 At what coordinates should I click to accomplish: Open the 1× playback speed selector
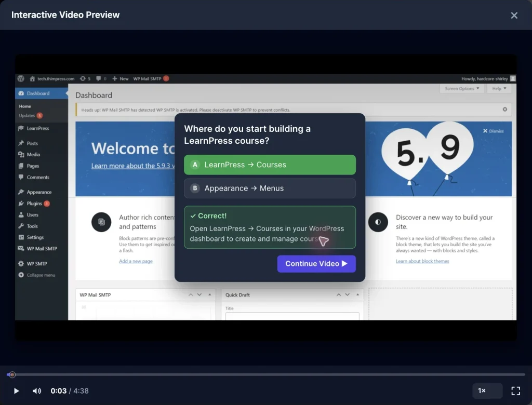[x=487, y=391]
